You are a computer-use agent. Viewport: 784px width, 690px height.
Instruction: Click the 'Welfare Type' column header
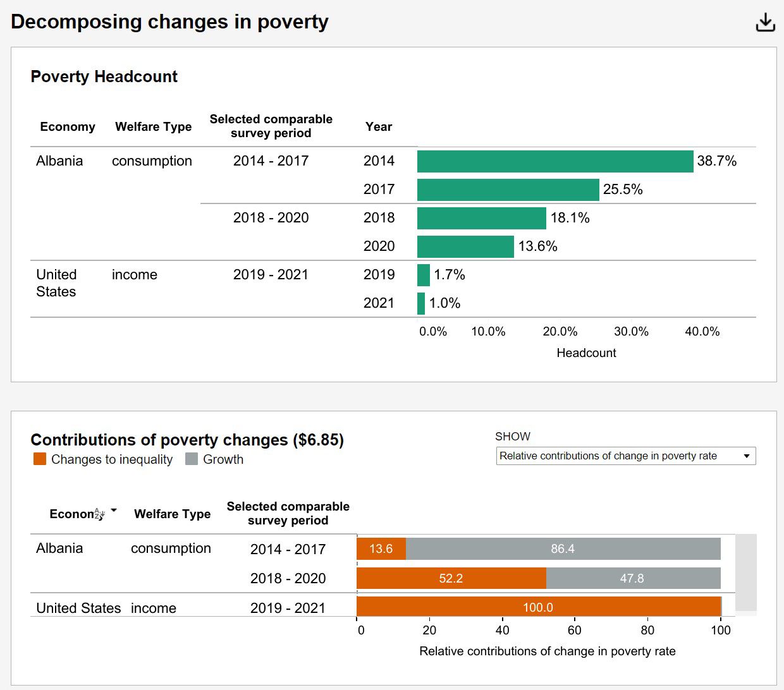[x=153, y=126]
